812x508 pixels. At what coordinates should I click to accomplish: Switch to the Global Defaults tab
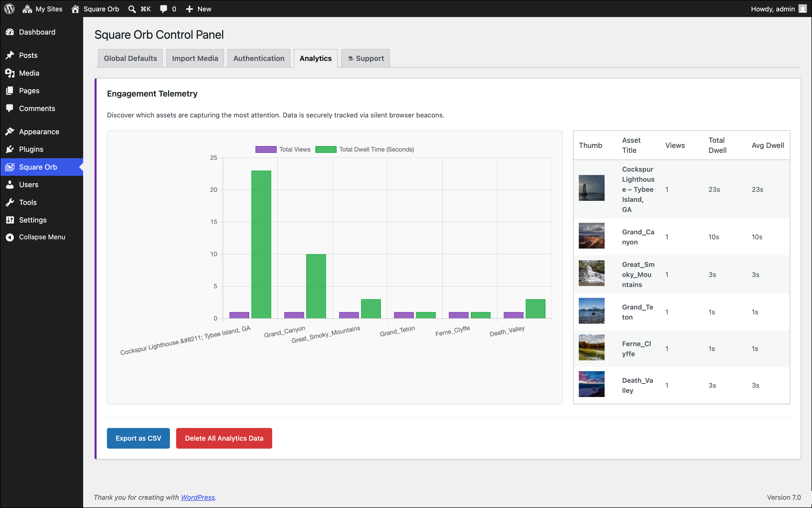[130, 58]
